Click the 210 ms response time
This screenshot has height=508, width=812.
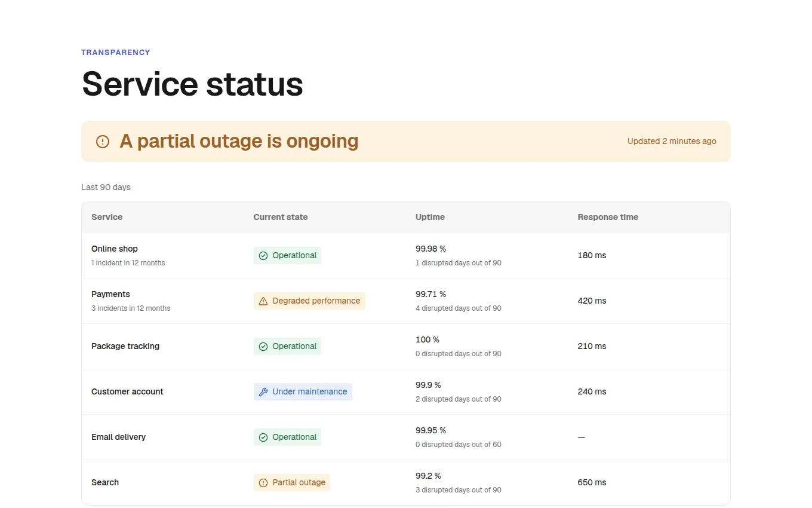click(x=592, y=346)
